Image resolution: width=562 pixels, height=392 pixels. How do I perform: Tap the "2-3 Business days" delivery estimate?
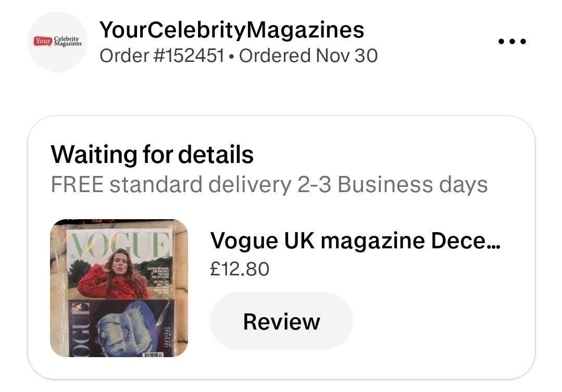coord(393,184)
